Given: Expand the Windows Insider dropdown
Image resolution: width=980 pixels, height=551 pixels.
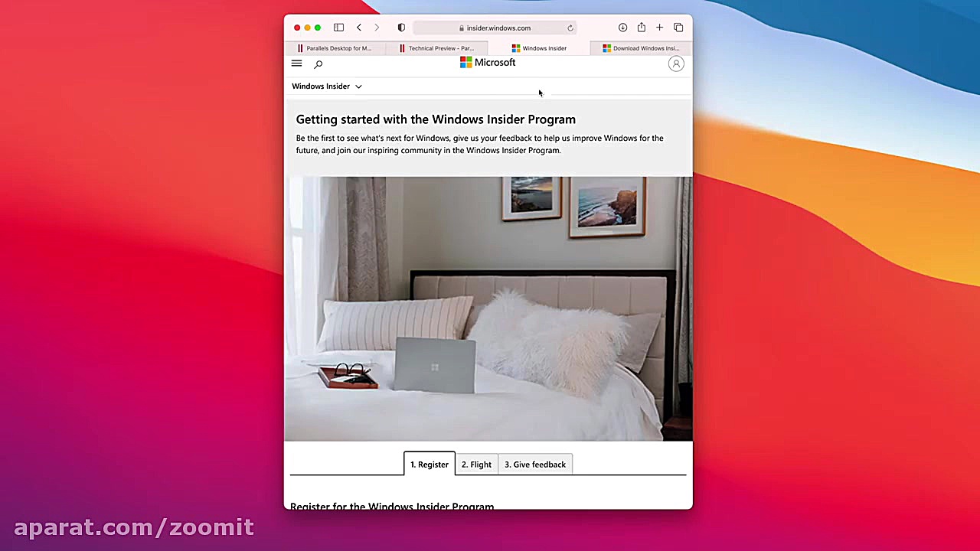Looking at the screenshot, I should tap(327, 86).
